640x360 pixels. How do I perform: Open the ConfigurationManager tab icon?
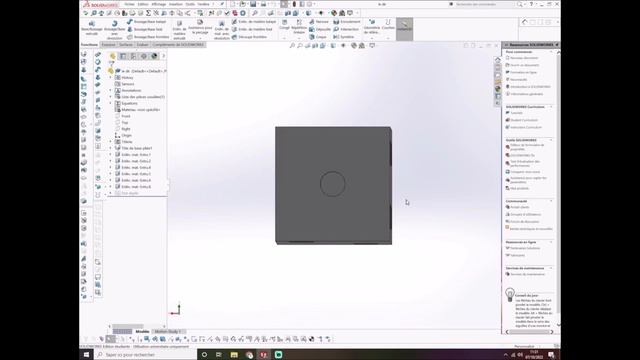pos(133,56)
